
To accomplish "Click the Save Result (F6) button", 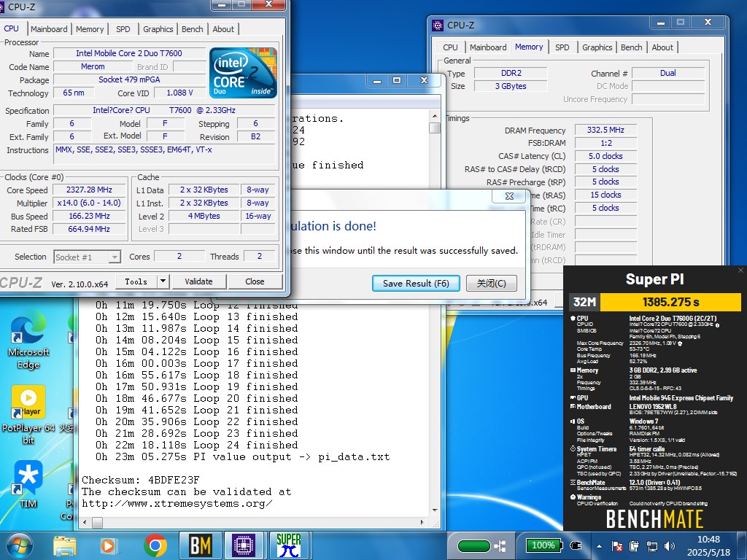I will (416, 284).
